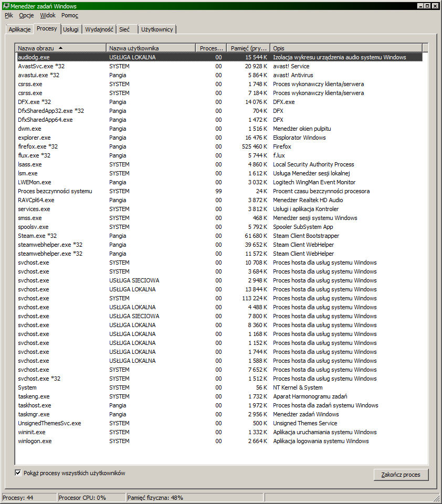Click the sort arrow in Nazwa obrazu header
The image size is (442, 504).
60,48
